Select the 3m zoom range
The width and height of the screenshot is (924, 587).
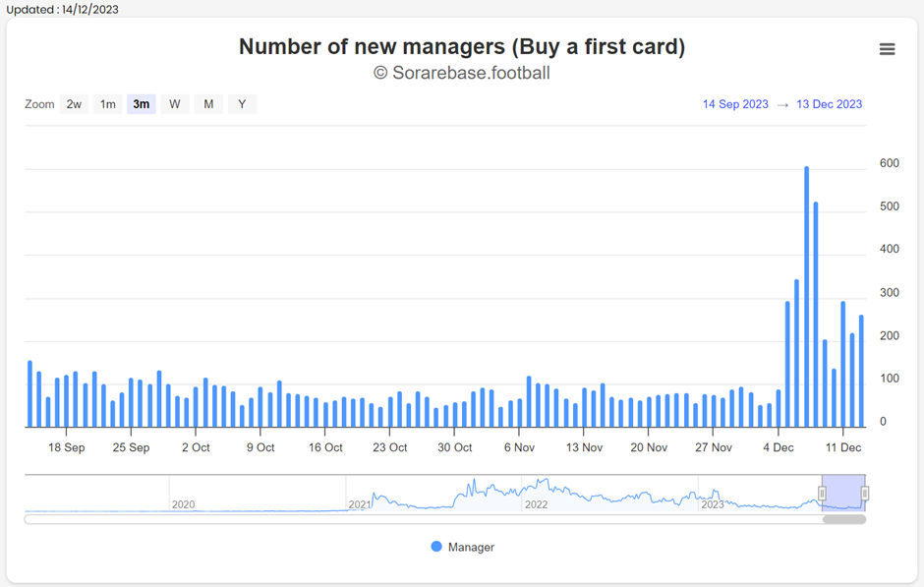[x=142, y=104]
